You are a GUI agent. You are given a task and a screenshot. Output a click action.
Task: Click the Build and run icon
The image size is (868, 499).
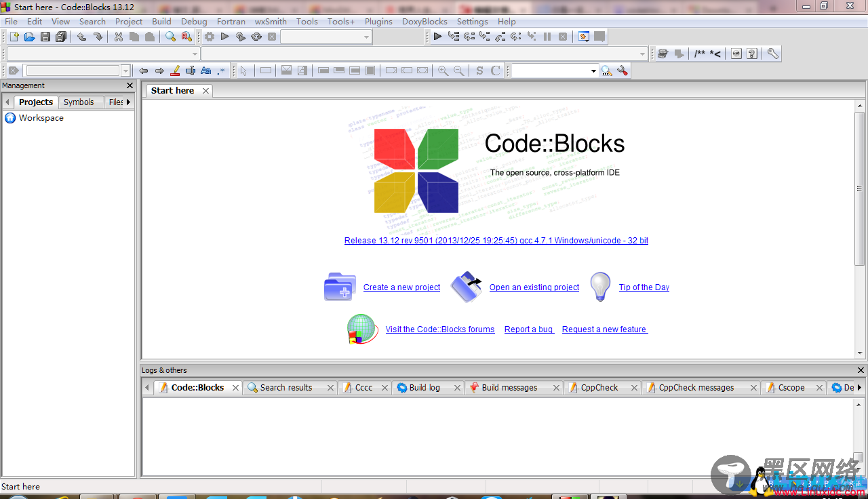pos(241,37)
